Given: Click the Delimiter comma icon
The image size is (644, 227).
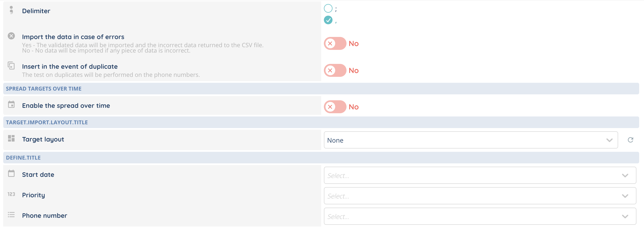Looking at the screenshot, I should click(11, 10).
